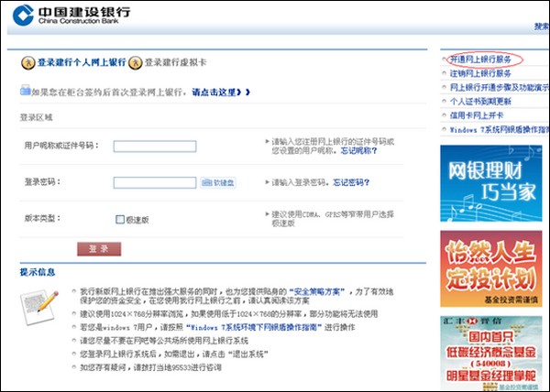The width and height of the screenshot is (550, 392).
Task: Click the 忘记密码? link
Action: coord(354,182)
